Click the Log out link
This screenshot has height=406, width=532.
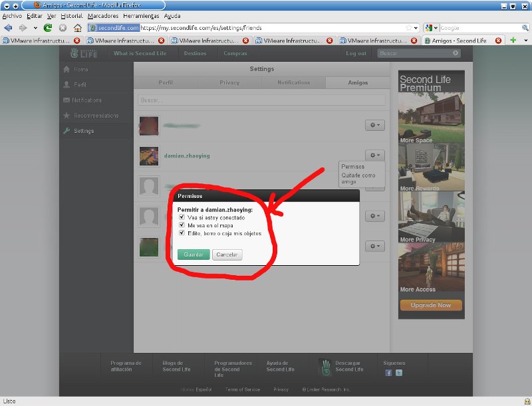(356, 53)
